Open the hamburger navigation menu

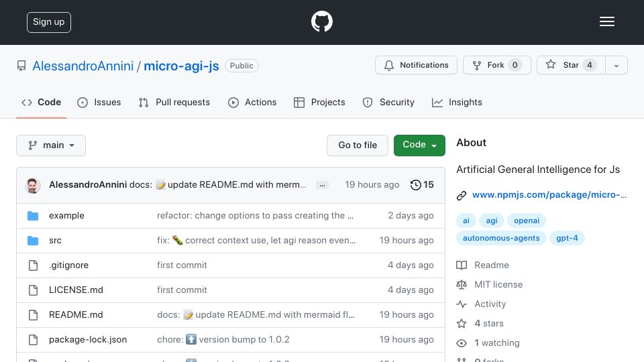(606, 21)
